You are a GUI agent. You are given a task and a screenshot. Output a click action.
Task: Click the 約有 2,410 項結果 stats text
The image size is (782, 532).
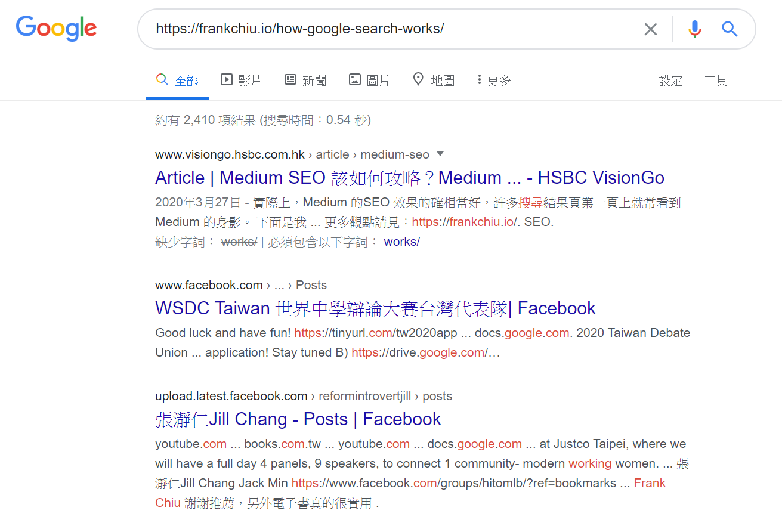click(x=263, y=120)
